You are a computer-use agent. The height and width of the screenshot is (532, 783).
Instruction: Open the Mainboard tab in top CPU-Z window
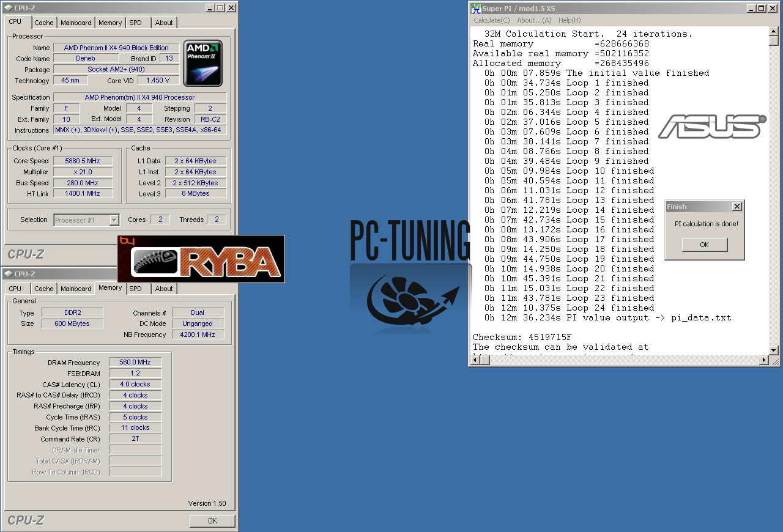click(x=76, y=23)
